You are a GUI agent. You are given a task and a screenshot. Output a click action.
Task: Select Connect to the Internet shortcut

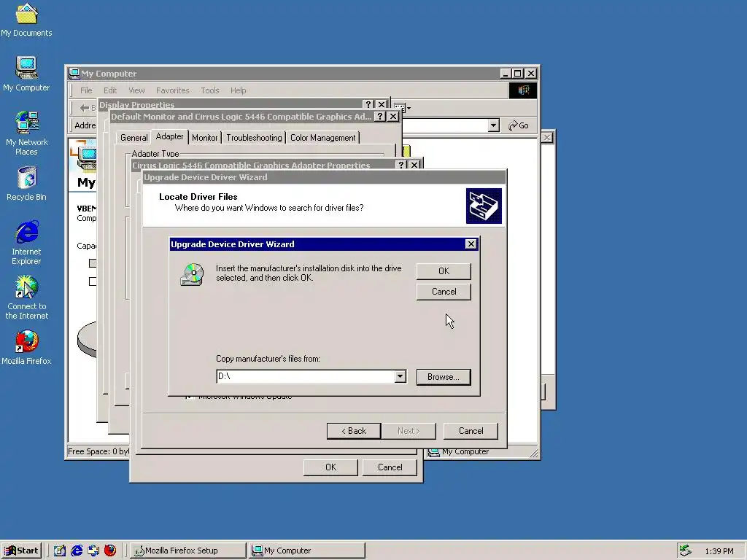26,297
